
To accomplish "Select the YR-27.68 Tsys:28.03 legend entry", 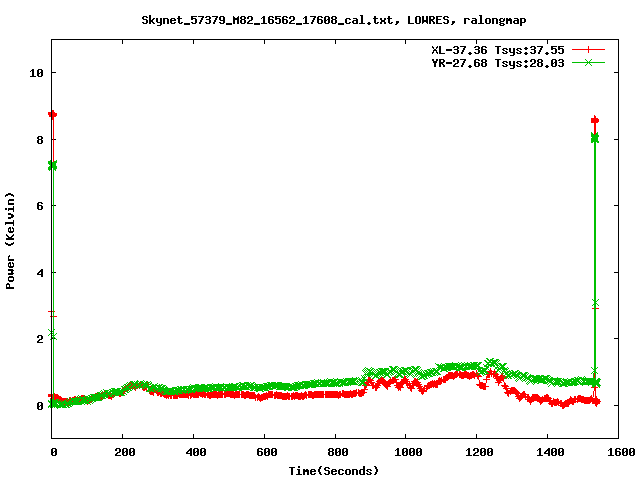I will coord(498,63).
